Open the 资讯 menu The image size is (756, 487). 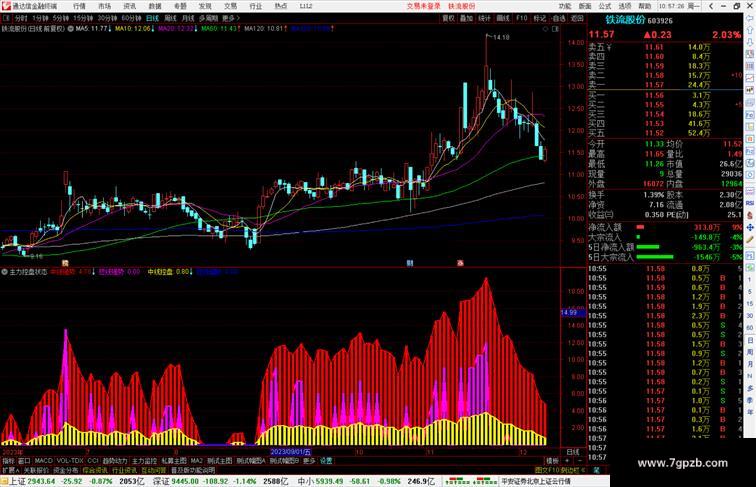coord(129,6)
